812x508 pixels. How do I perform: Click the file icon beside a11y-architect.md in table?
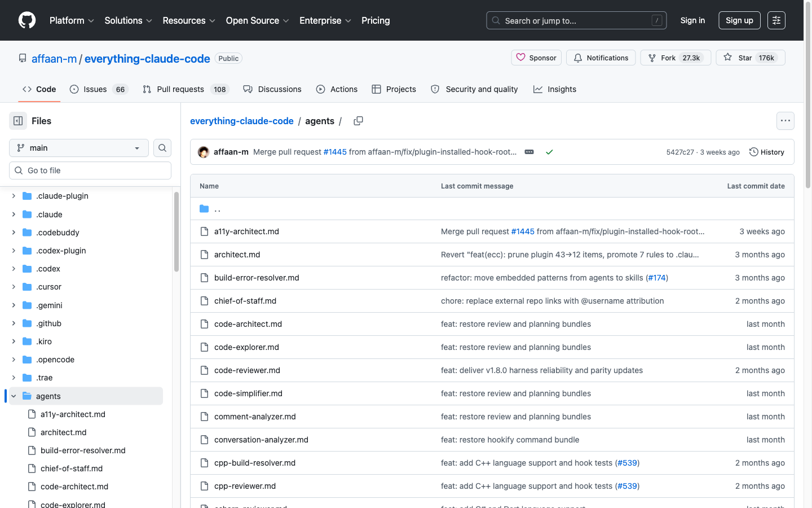[x=204, y=231]
